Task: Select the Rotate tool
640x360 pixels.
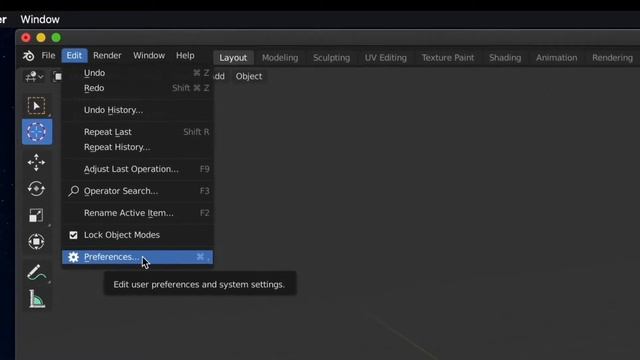Action: (36, 189)
